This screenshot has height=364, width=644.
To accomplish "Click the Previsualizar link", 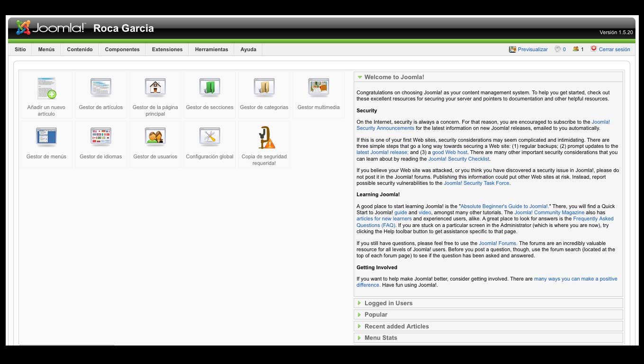I will (533, 49).
